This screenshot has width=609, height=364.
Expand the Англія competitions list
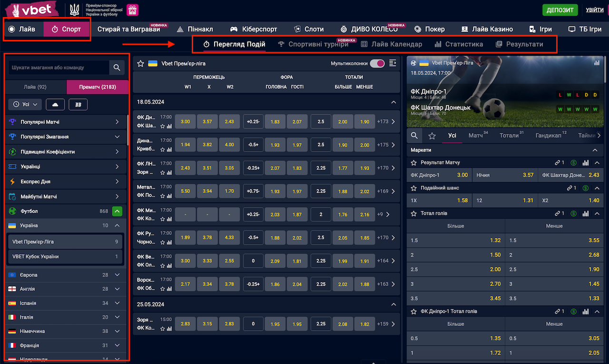[x=117, y=289]
